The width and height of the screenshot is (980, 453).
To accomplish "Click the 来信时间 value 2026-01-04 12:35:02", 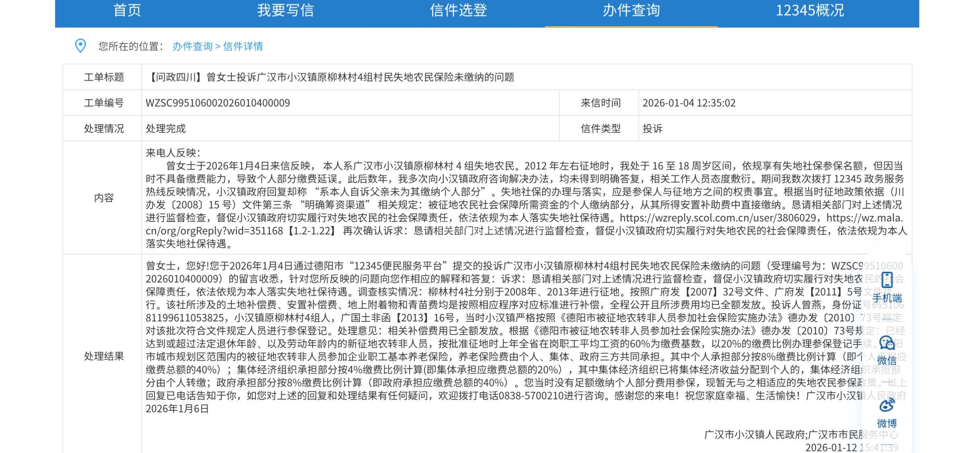I will tap(689, 103).
